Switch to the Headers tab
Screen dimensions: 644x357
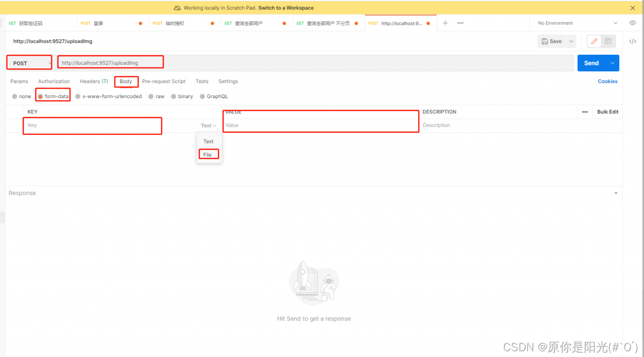(94, 81)
